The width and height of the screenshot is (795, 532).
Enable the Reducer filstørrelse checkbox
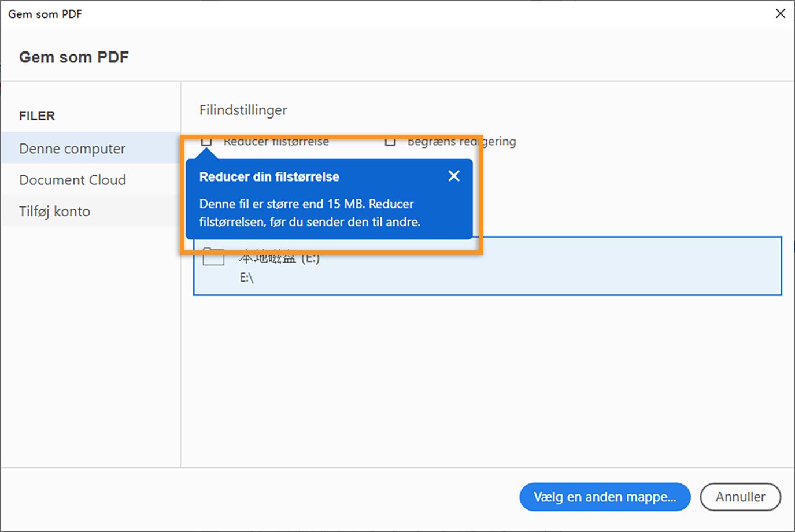[206, 142]
